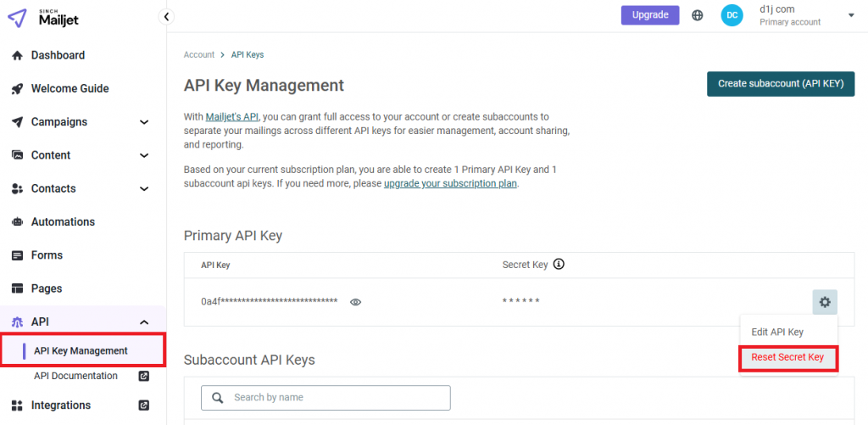Choose Reset Secret Key option

[788, 359]
